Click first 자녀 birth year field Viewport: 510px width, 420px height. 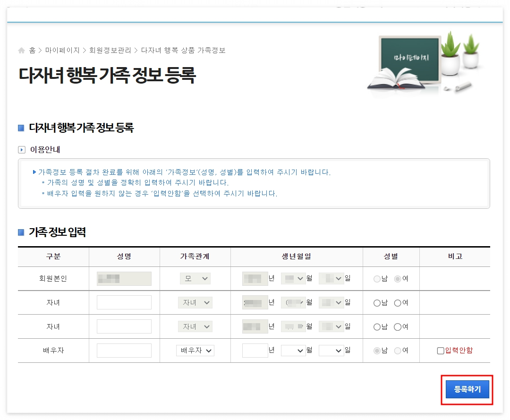[x=255, y=302]
